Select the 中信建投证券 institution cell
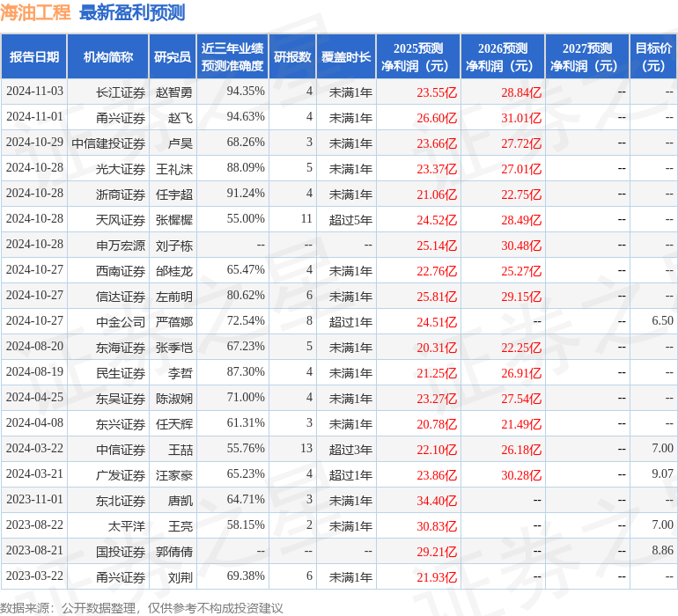 pyautogui.click(x=108, y=143)
